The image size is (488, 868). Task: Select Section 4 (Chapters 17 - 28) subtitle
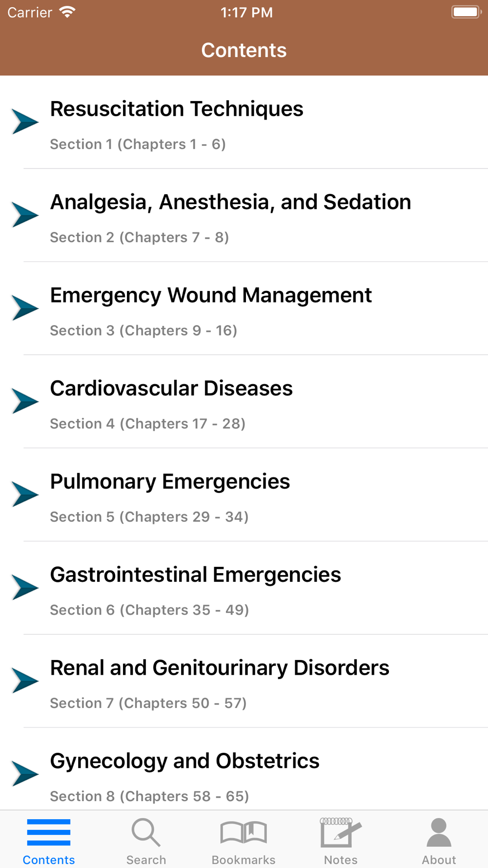click(147, 424)
